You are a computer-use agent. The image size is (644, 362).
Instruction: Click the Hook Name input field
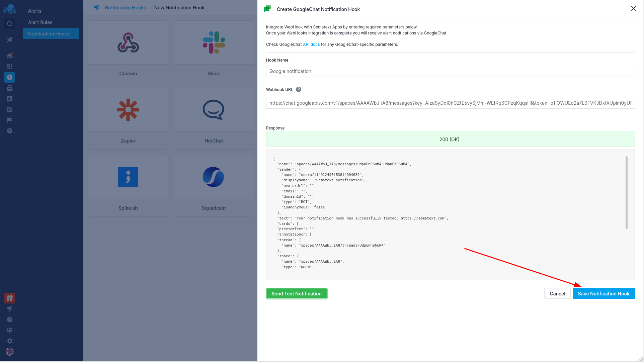(x=450, y=71)
